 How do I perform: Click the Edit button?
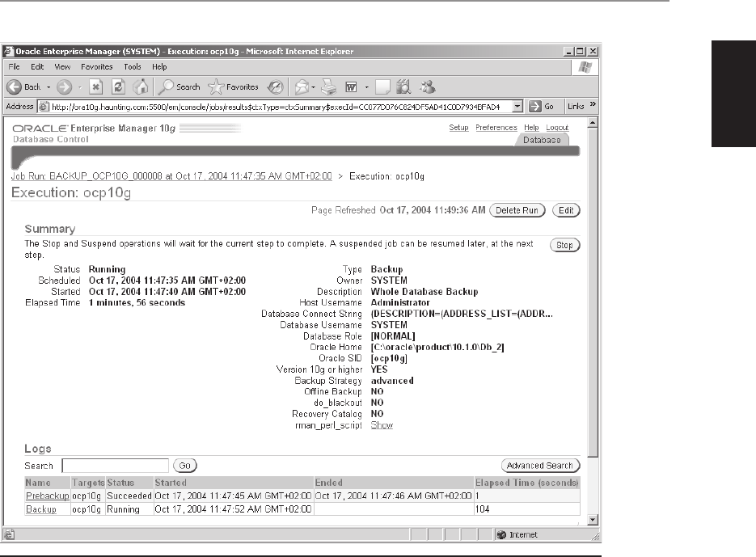coord(566,210)
